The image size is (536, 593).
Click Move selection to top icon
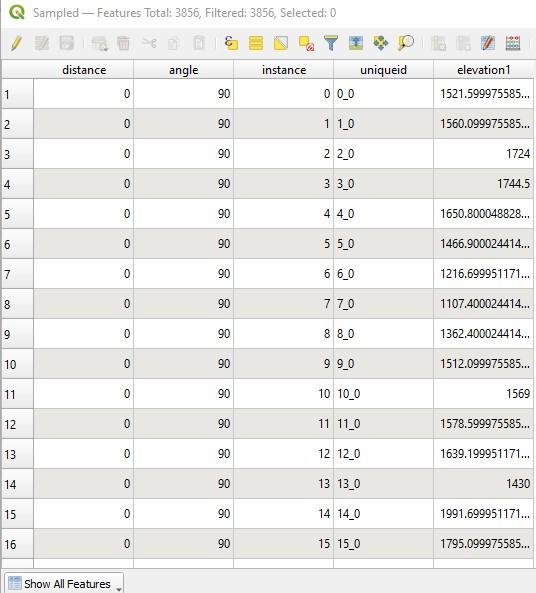(x=356, y=43)
